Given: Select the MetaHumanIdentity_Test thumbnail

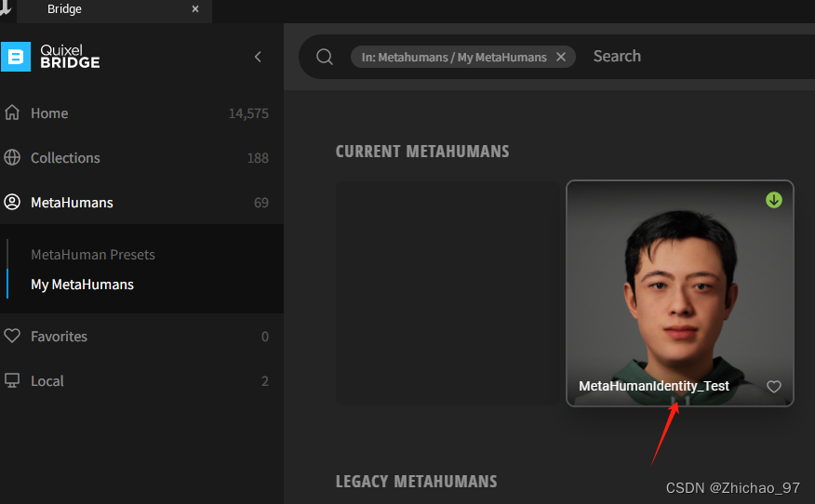Looking at the screenshot, I should [680, 293].
